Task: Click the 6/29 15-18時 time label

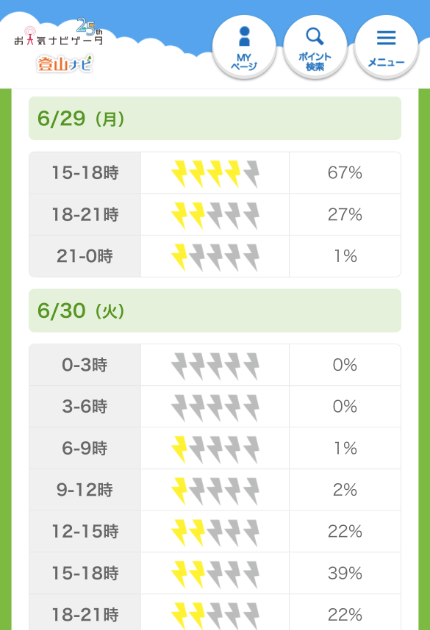Action: [85, 173]
